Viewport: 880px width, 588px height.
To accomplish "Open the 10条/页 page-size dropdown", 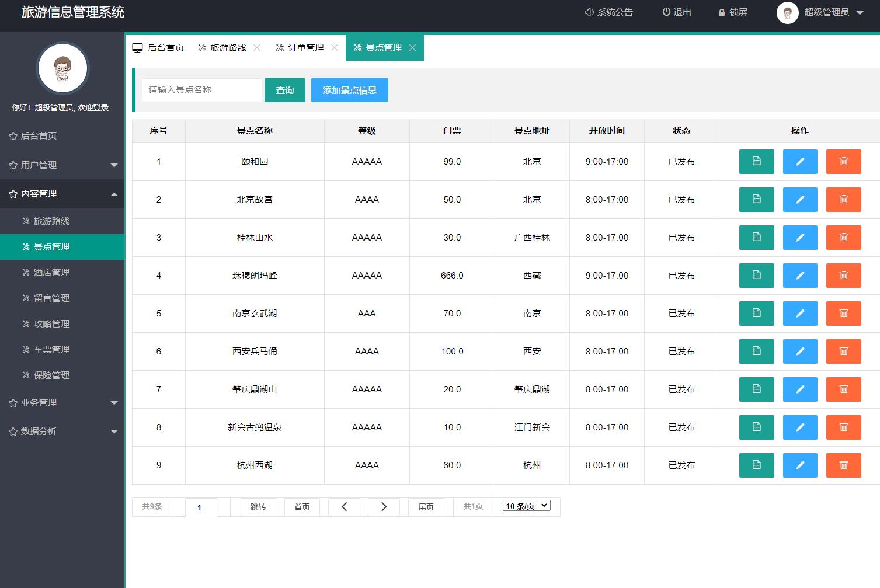I will click(525, 506).
